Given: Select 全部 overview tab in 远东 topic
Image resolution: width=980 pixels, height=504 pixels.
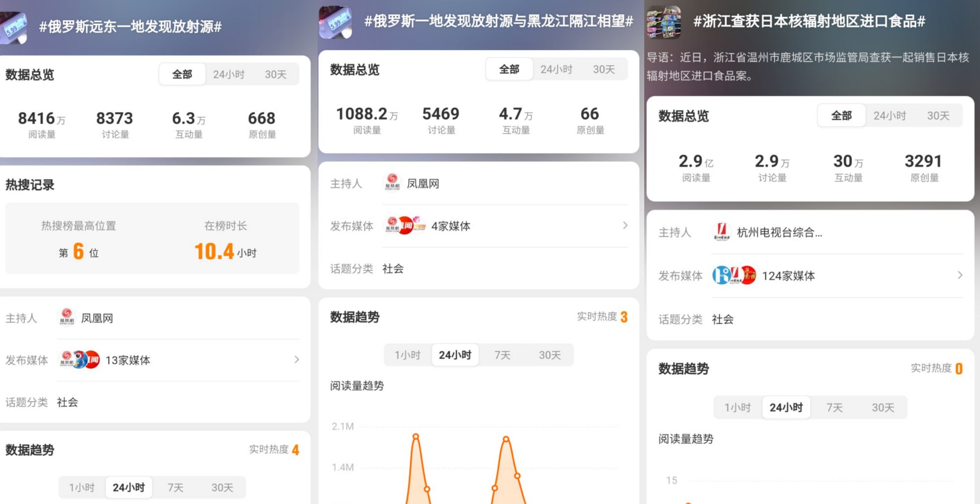Looking at the screenshot, I should click(182, 74).
